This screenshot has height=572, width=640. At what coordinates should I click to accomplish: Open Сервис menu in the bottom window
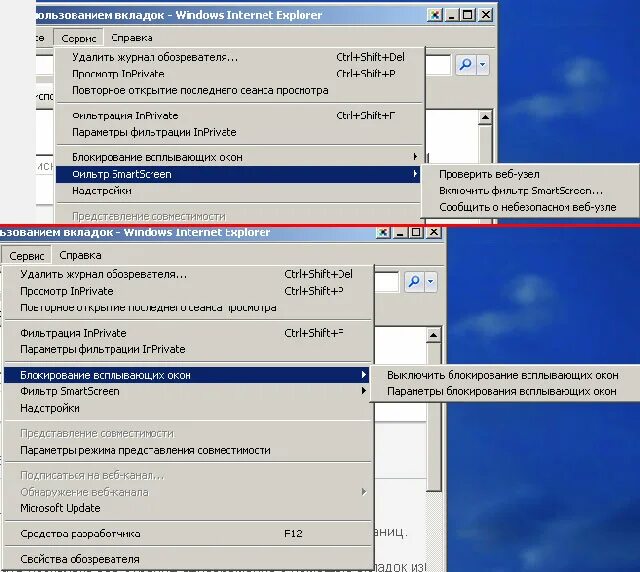(x=27, y=256)
